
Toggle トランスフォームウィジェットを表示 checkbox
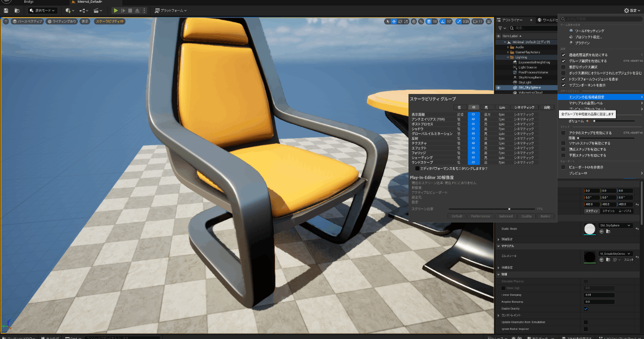pos(563,79)
